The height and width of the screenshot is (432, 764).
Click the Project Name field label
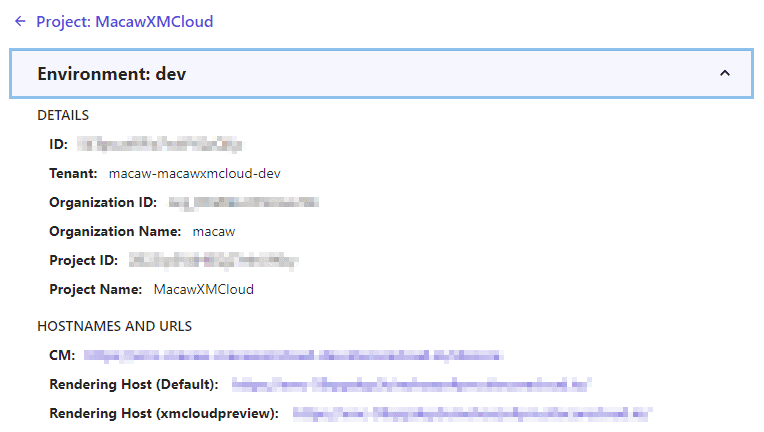[x=96, y=289]
